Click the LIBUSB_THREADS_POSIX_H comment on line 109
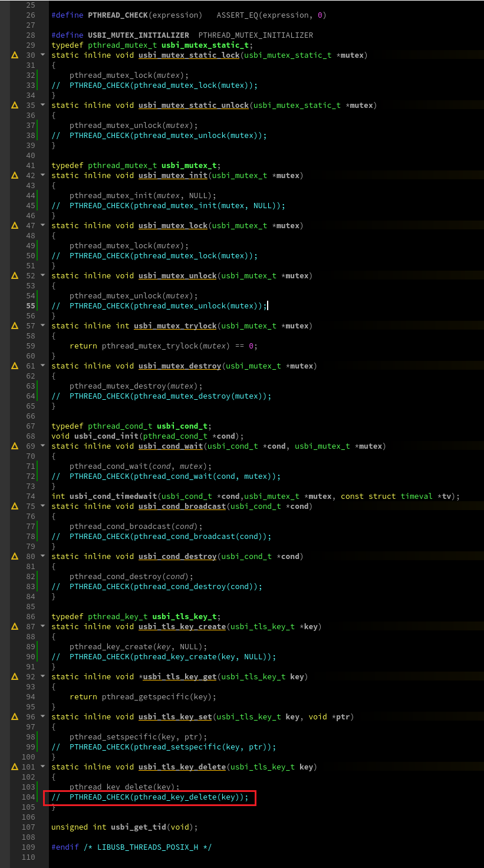This screenshot has height=868, width=484. (148, 847)
